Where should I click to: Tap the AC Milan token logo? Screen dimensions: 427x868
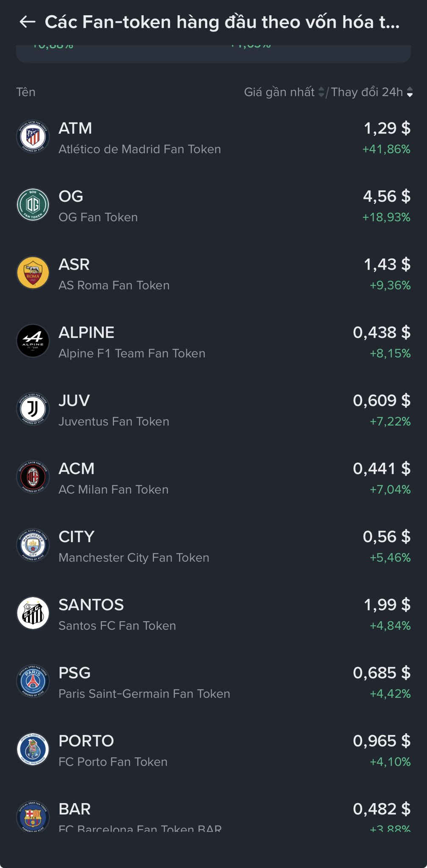pyautogui.click(x=33, y=477)
